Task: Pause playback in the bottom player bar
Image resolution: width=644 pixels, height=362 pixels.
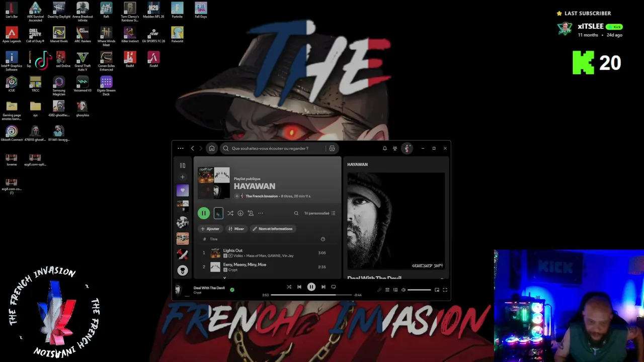Action: click(311, 287)
